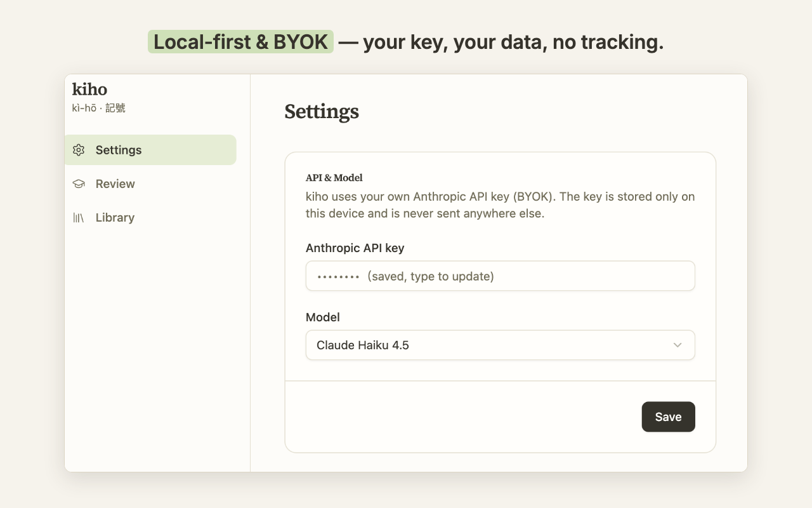Click the 'API & Model' section title
This screenshot has width=812, height=508.
(334, 178)
